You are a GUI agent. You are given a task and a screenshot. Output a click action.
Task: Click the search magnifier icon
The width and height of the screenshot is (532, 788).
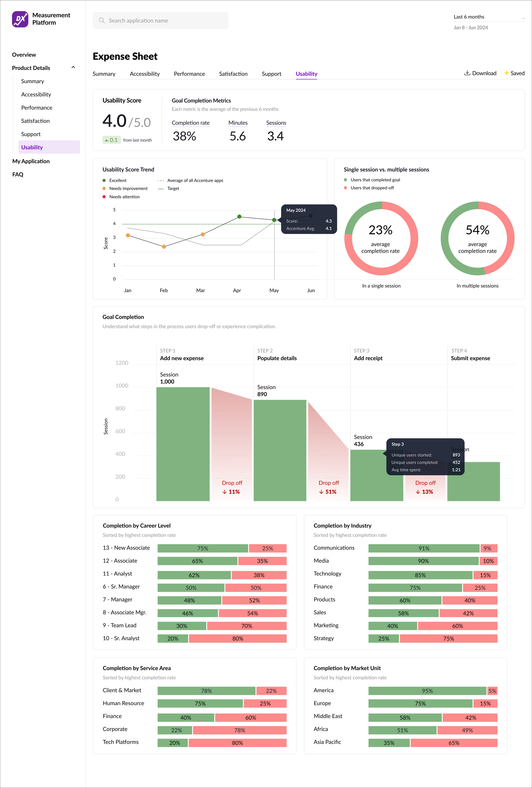(102, 20)
